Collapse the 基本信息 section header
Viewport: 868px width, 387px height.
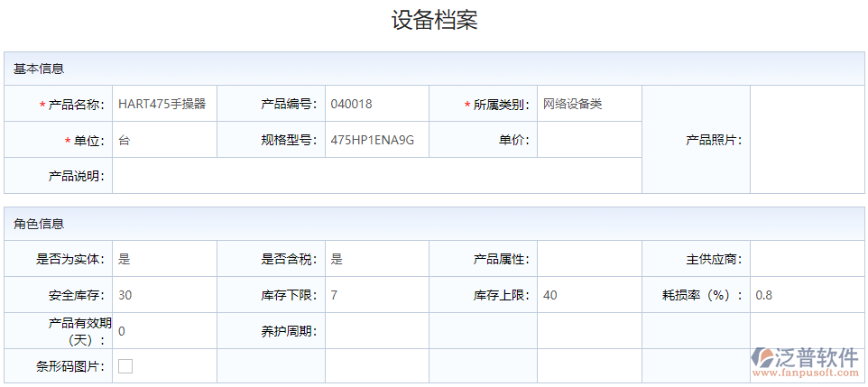(434, 69)
